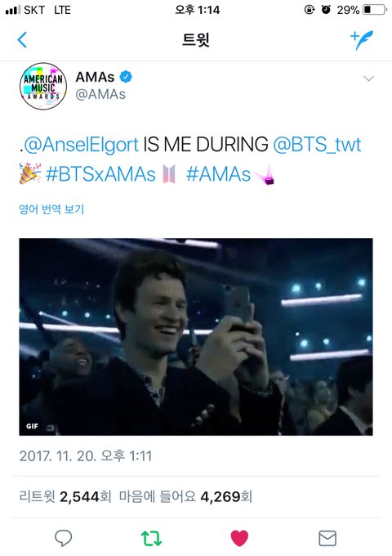This screenshot has height=556, width=392.
Task: Open the direct message envelope icon
Action: 327,538
